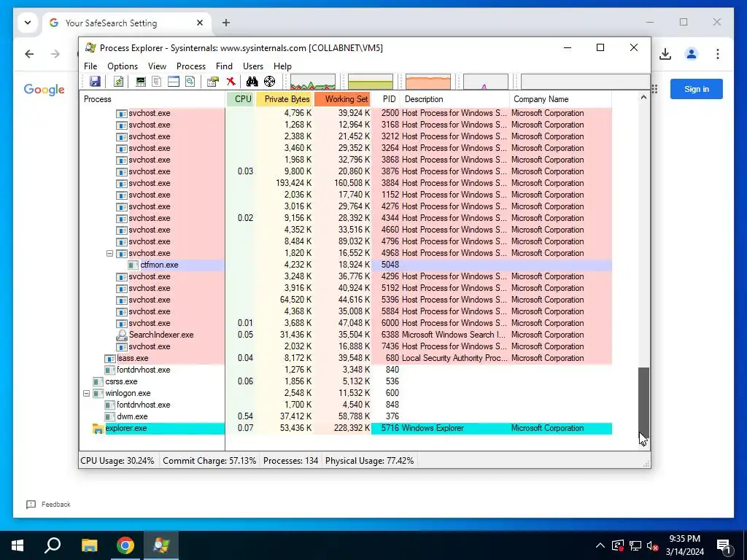This screenshot has height=560, width=747.
Task: Click the Process Explorer taskbar icon
Action: point(161,545)
